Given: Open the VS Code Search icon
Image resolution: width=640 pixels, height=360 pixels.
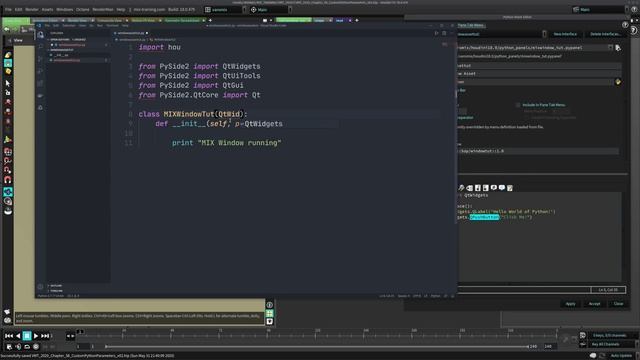Looking at the screenshot, I should pyautogui.click(x=40, y=47).
